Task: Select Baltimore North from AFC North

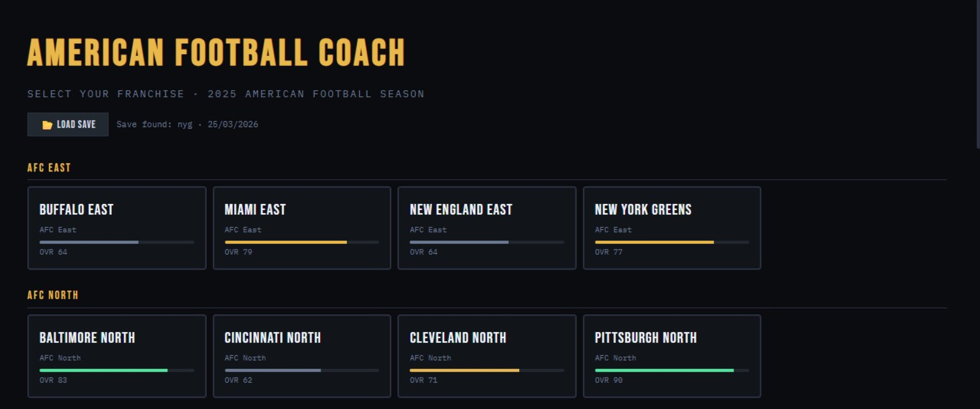Action: coord(116,356)
